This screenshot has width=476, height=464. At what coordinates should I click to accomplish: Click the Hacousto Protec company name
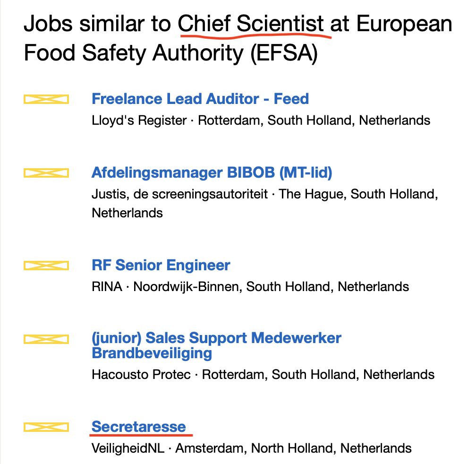point(141,375)
